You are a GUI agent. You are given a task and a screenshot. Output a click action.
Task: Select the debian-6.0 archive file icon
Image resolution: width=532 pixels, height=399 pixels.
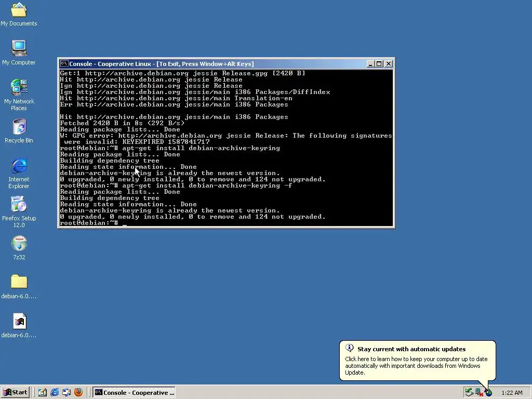click(x=19, y=326)
